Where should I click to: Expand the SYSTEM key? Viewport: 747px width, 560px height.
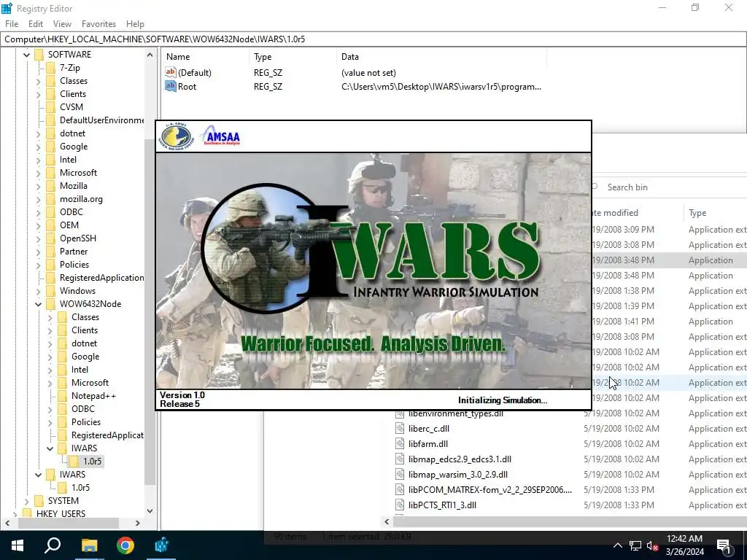click(27, 501)
